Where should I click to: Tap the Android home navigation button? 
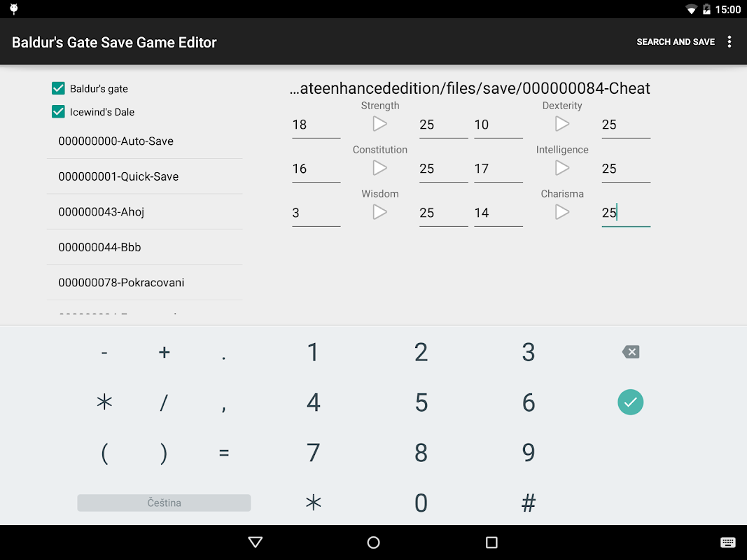(x=374, y=542)
